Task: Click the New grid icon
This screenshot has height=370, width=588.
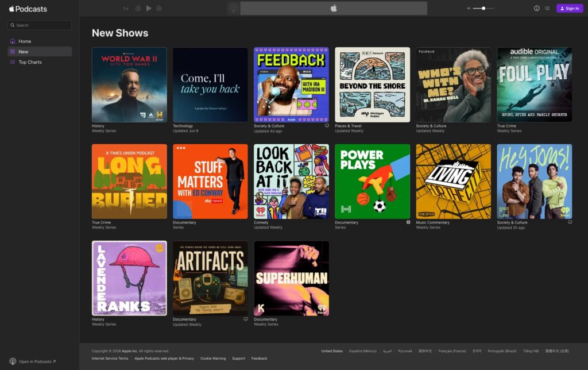Action: point(13,52)
